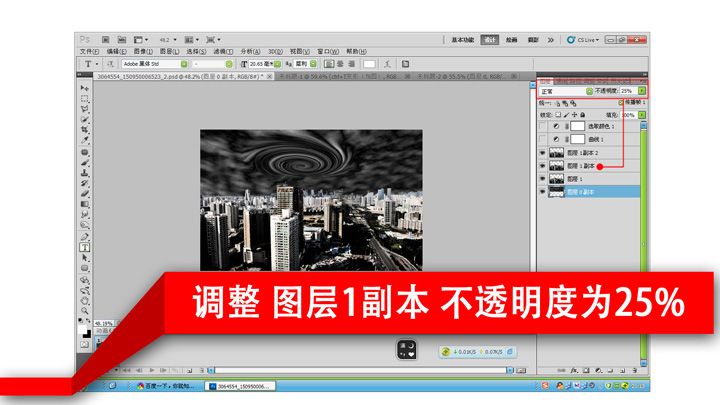
Task: Launch Mini Bridge from the application bar
Action: pos(122,40)
